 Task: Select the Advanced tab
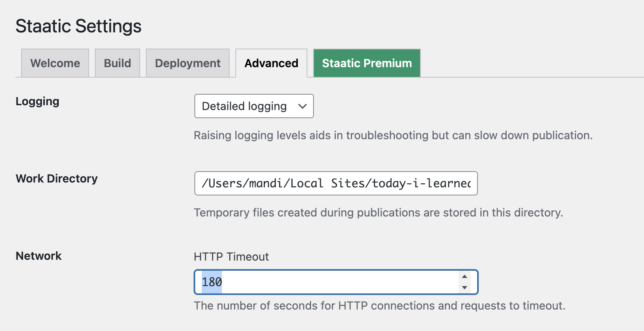click(271, 63)
